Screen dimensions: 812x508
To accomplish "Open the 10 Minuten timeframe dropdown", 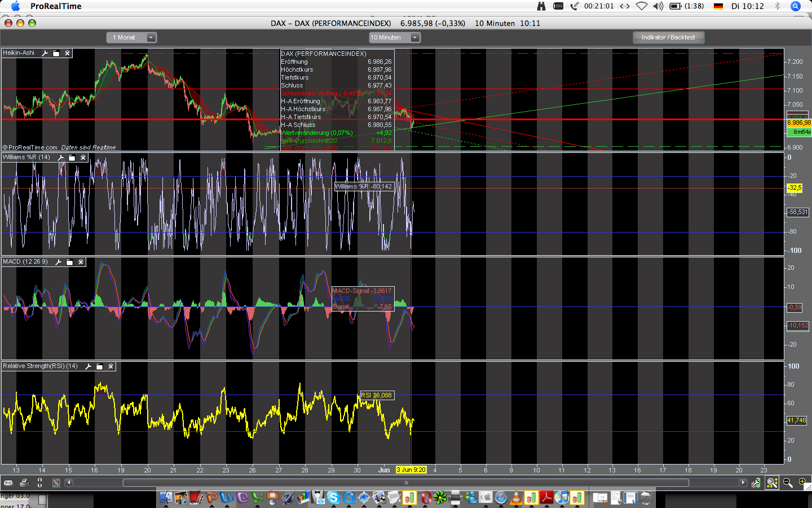I will [x=414, y=38].
